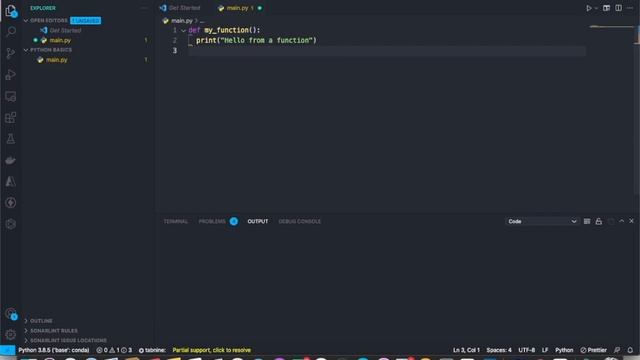
Task: Open the Azure view
Action: tap(11, 181)
